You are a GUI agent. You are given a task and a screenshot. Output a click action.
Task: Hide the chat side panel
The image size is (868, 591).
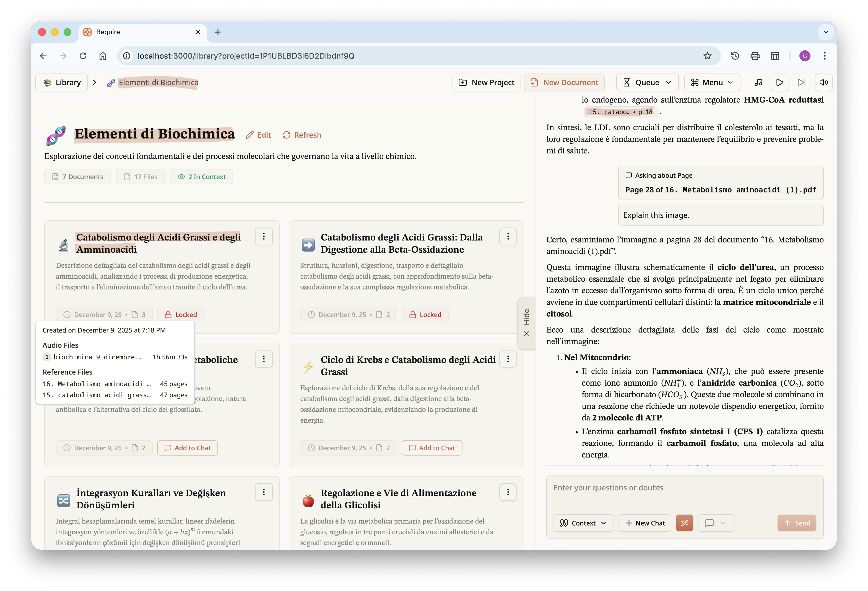click(x=526, y=323)
